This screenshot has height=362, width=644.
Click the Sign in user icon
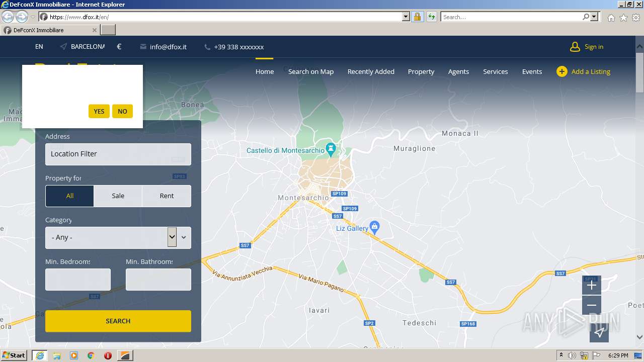click(x=575, y=47)
